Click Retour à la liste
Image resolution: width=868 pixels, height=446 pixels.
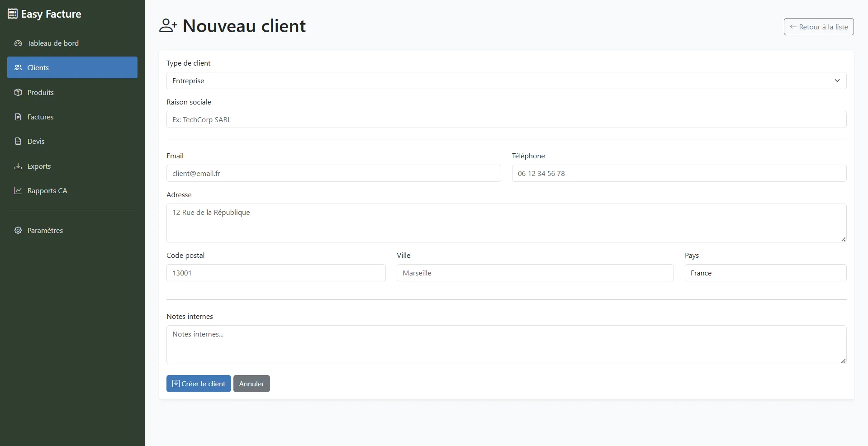point(818,26)
